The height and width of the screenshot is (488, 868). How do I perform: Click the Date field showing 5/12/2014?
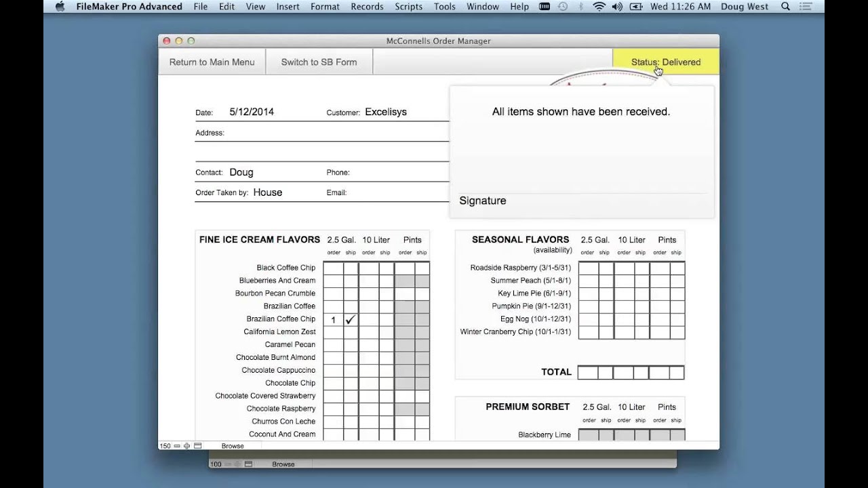252,112
